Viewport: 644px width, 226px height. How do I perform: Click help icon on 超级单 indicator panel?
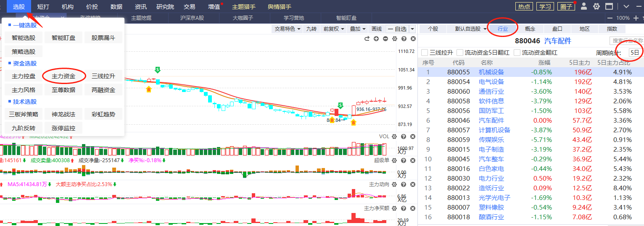pyautogui.click(x=404, y=160)
